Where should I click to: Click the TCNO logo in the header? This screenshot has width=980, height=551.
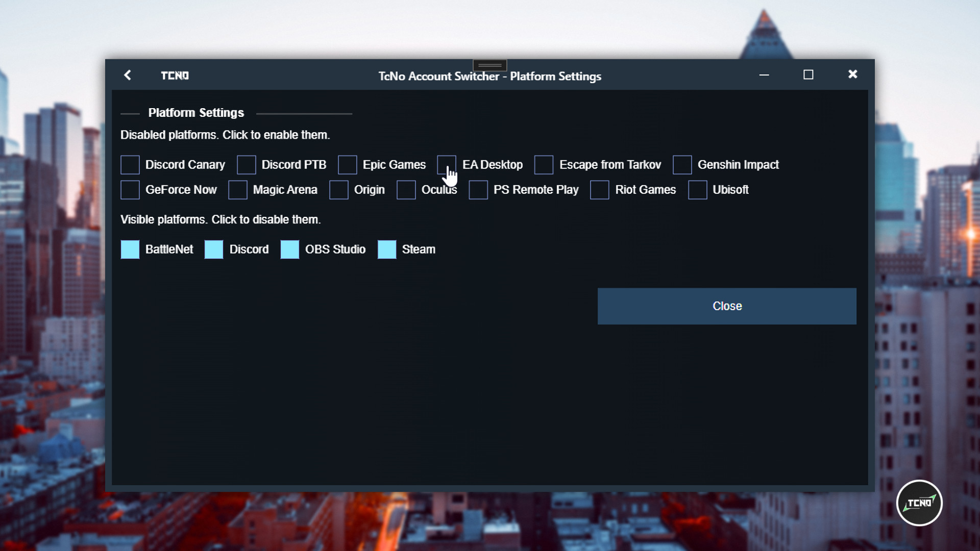(x=175, y=75)
